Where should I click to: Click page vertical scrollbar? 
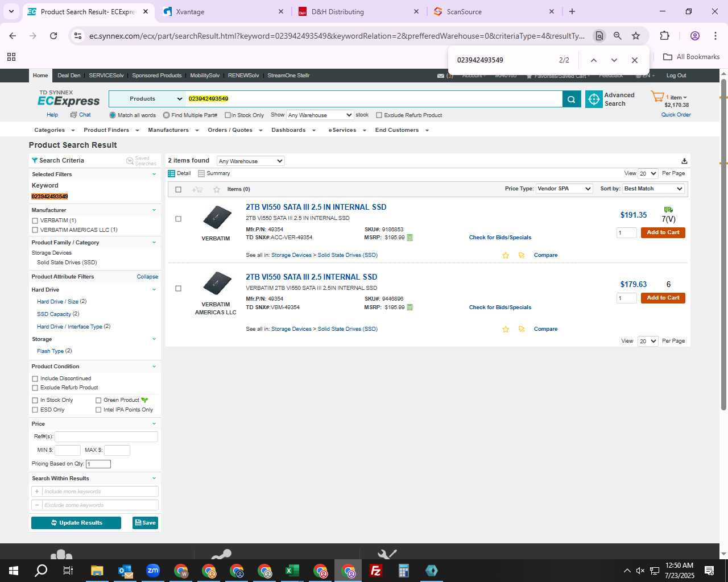723,244
